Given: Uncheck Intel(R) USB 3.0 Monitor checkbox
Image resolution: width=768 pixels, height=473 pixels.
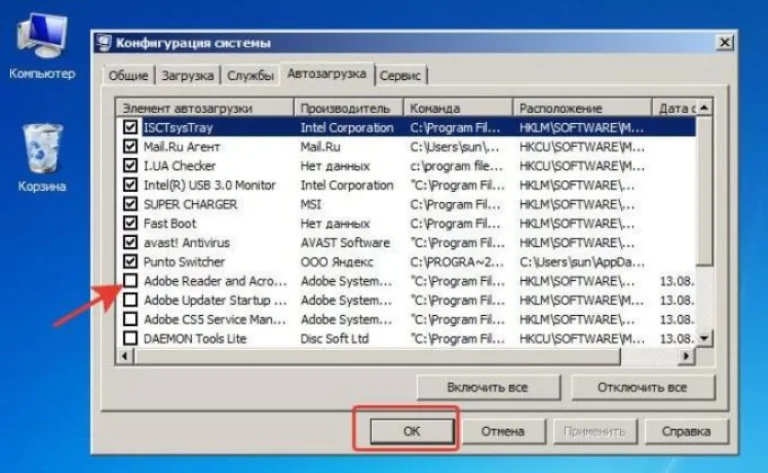Looking at the screenshot, I should pyautogui.click(x=130, y=185).
